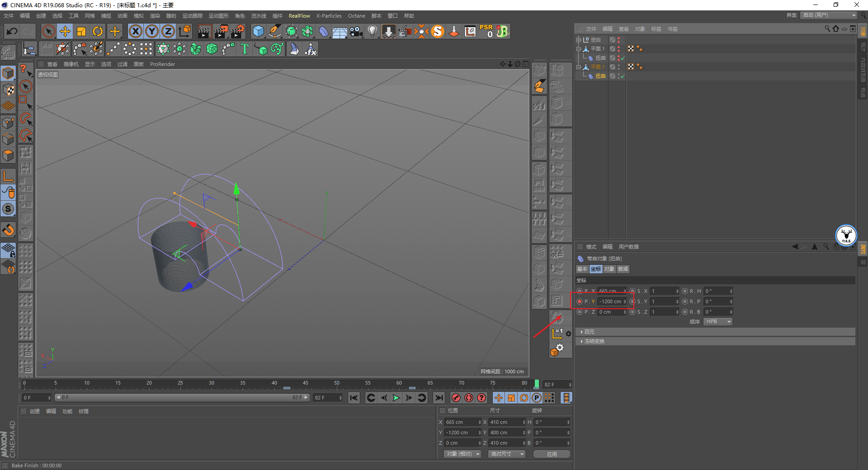The height and width of the screenshot is (470, 868).
Task: Click the green playhead marker on timeline
Action: [537, 384]
